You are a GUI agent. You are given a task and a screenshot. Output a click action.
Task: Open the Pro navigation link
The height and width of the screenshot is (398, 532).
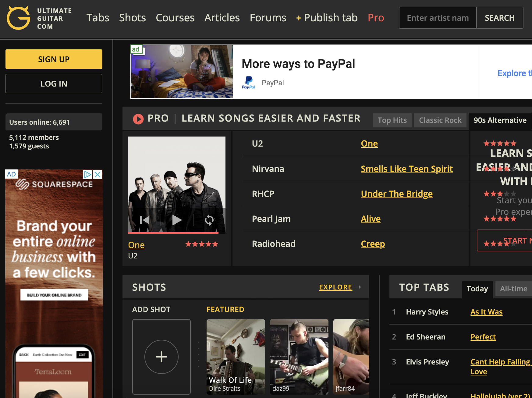(x=376, y=18)
